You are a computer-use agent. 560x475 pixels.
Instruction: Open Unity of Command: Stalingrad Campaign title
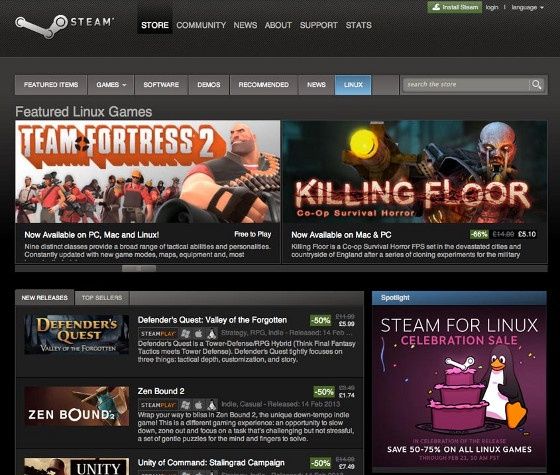(211, 463)
